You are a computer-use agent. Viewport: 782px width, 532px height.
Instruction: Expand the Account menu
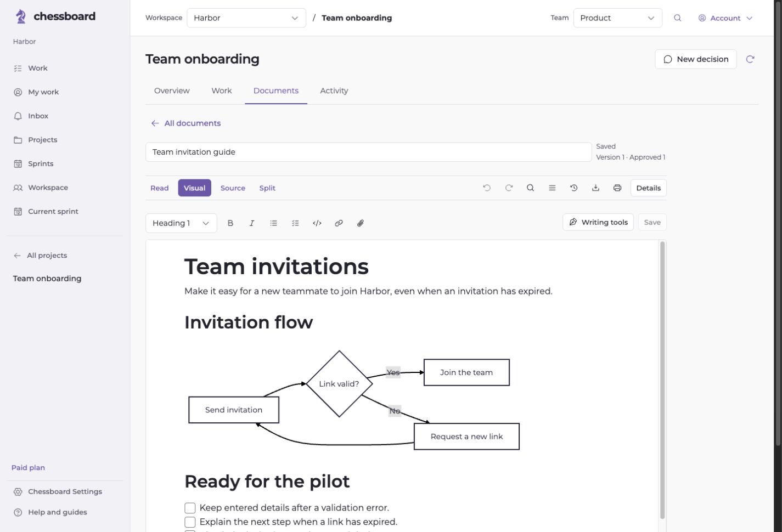click(725, 18)
